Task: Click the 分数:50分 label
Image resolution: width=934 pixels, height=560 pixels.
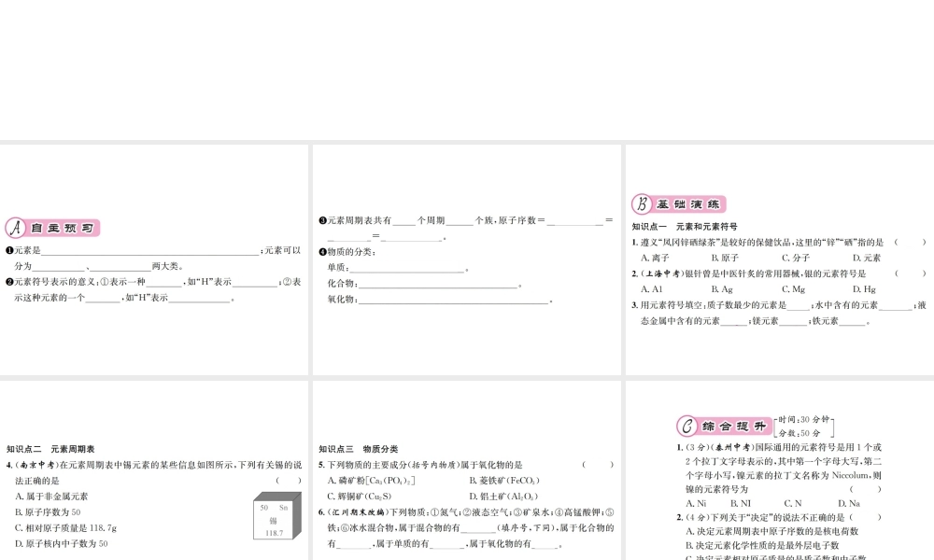Action: [800, 433]
